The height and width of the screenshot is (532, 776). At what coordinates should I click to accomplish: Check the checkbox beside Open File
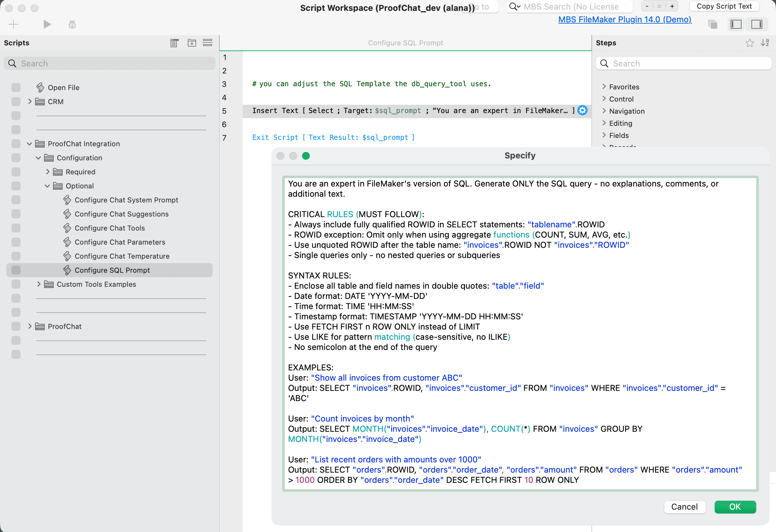(16, 87)
